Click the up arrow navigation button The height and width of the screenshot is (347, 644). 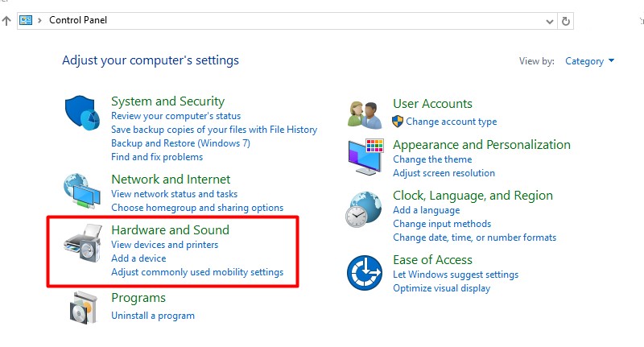click(x=6, y=20)
